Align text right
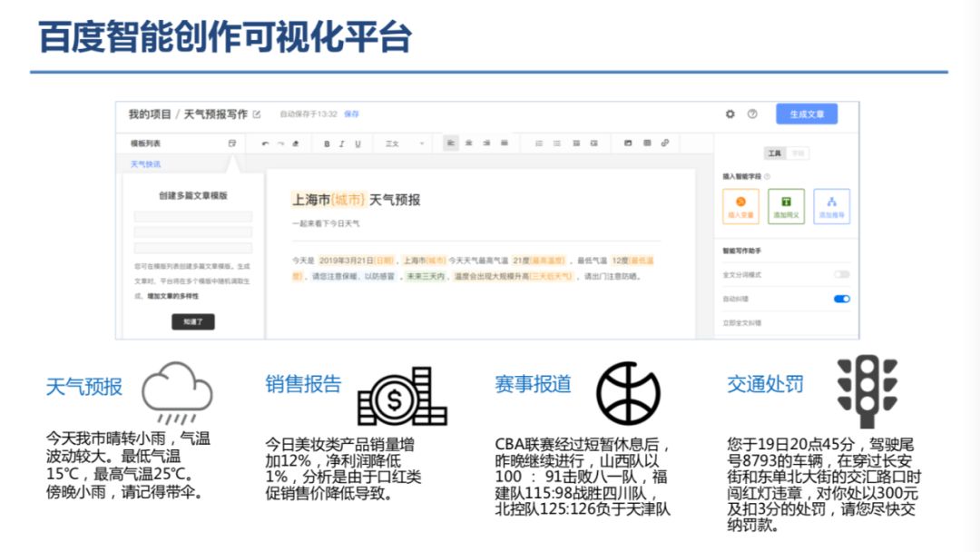 (x=486, y=143)
